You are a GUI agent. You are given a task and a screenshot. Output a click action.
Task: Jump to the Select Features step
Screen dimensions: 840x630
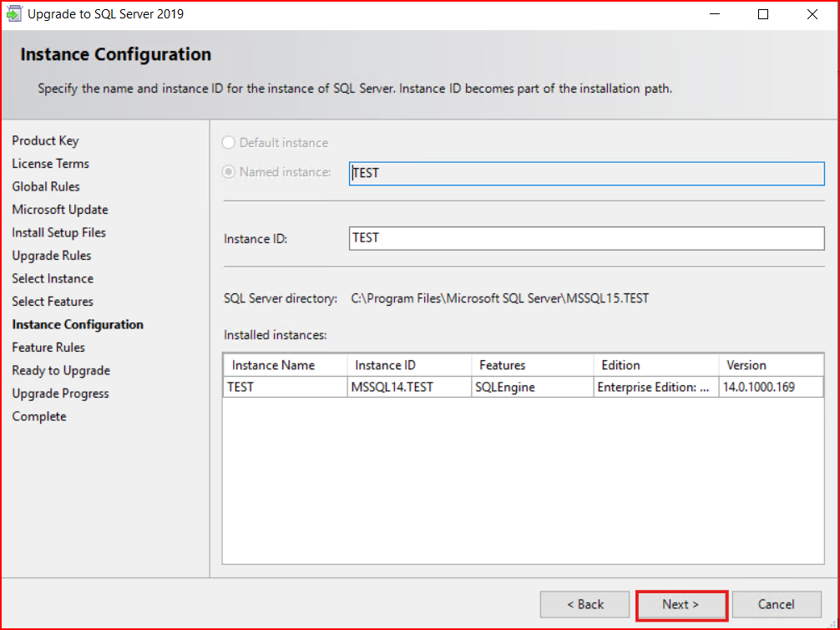click(53, 302)
